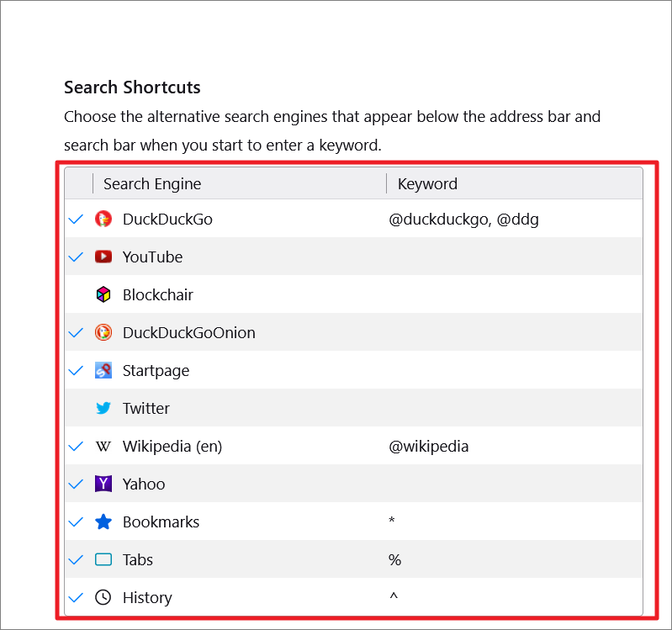The height and width of the screenshot is (630, 672).
Task: Sort by the Keyword column header
Action: pyautogui.click(x=514, y=183)
